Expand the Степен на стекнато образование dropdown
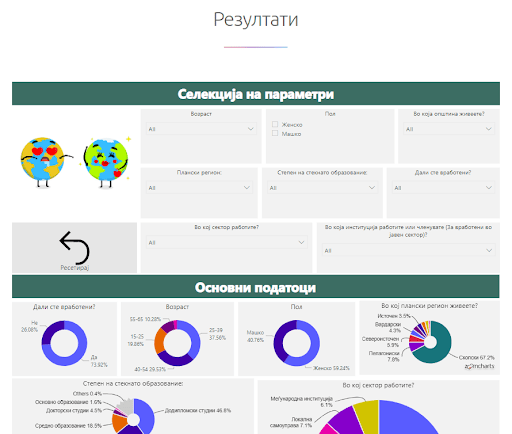 click(x=322, y=188)
